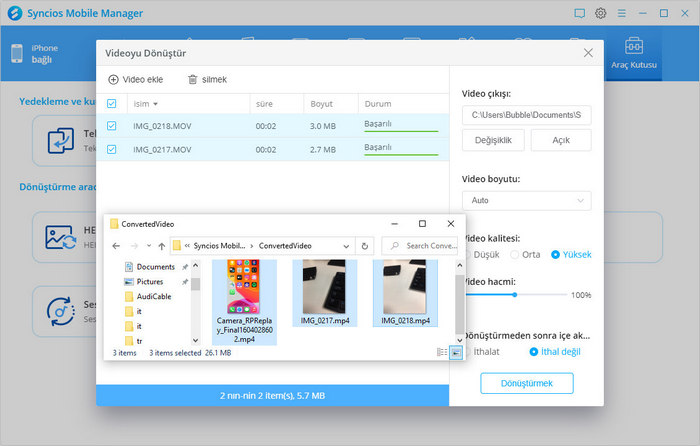This screenshot has width=700, height=446.
Task: Close the ConvertedVideo explorer window
Action: 451,224
